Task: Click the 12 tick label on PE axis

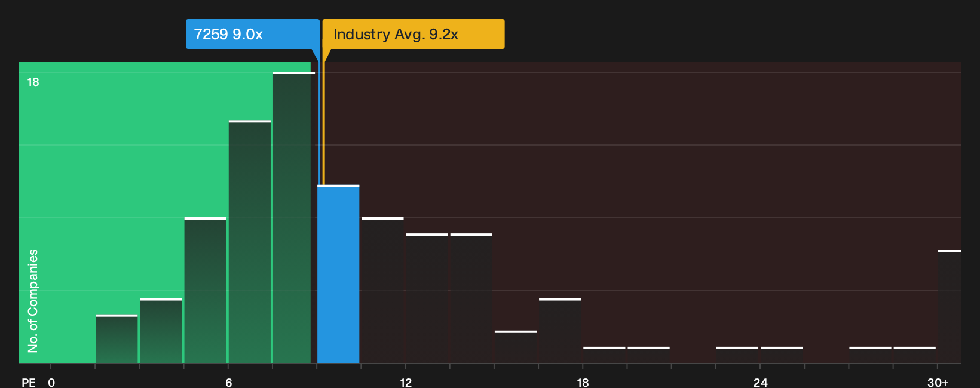Action: [x=406, y=383]
